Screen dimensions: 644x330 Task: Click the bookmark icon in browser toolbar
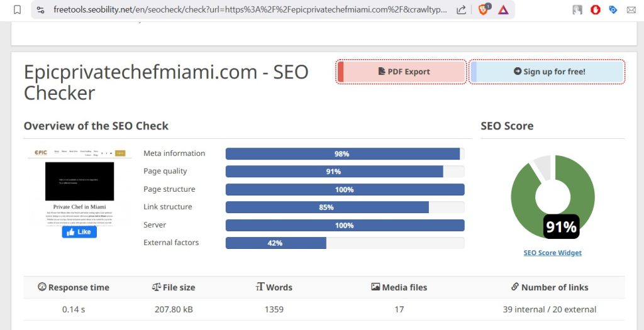pos(18,9)
